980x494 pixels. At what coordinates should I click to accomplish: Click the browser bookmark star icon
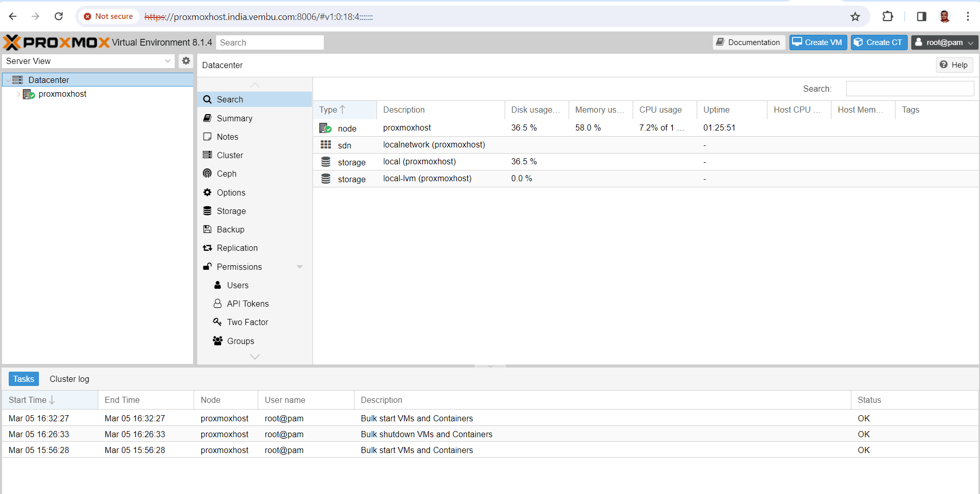[855, 16]
